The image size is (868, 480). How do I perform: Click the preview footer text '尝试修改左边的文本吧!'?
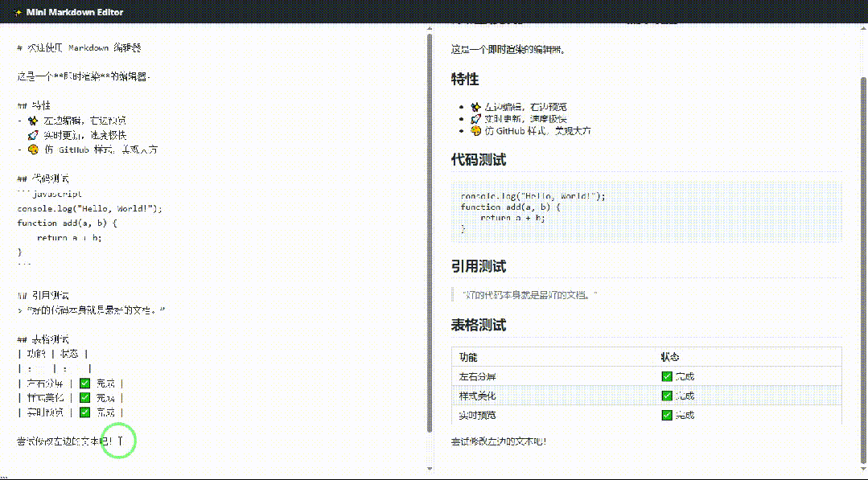499,441
